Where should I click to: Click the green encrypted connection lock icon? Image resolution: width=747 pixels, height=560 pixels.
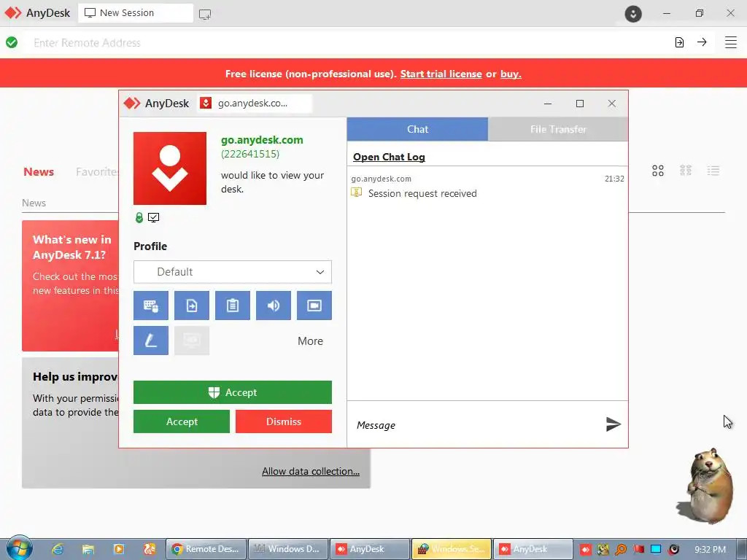coord(139,217)
